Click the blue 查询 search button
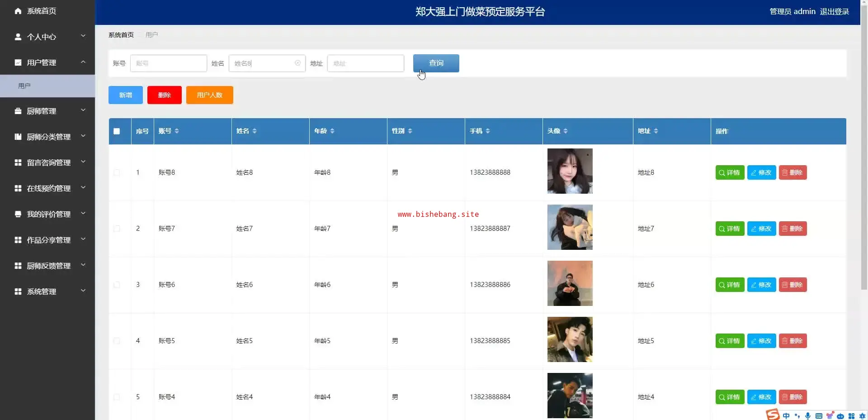 [x=436, y=63]
